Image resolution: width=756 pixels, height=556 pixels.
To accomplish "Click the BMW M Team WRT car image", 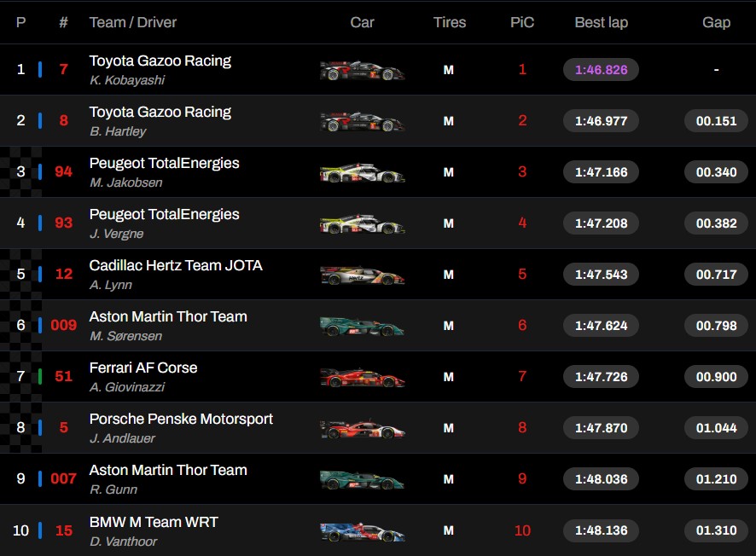I will pos(362,531).
